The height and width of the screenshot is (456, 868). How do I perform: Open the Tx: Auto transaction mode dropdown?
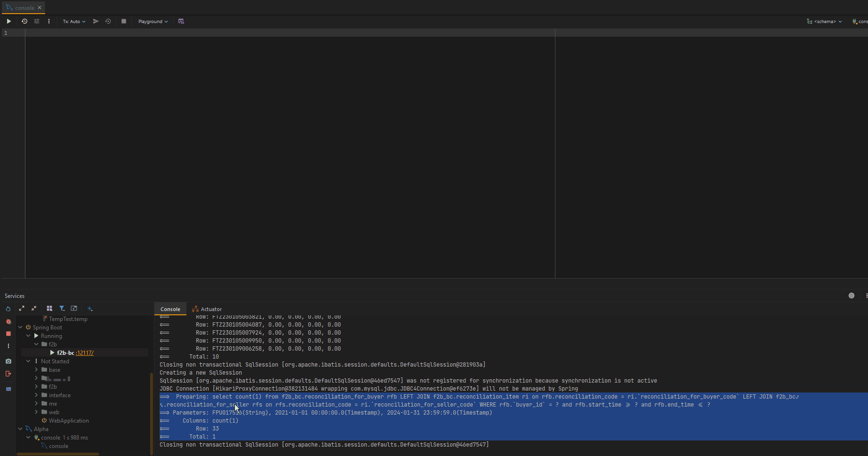74,21
